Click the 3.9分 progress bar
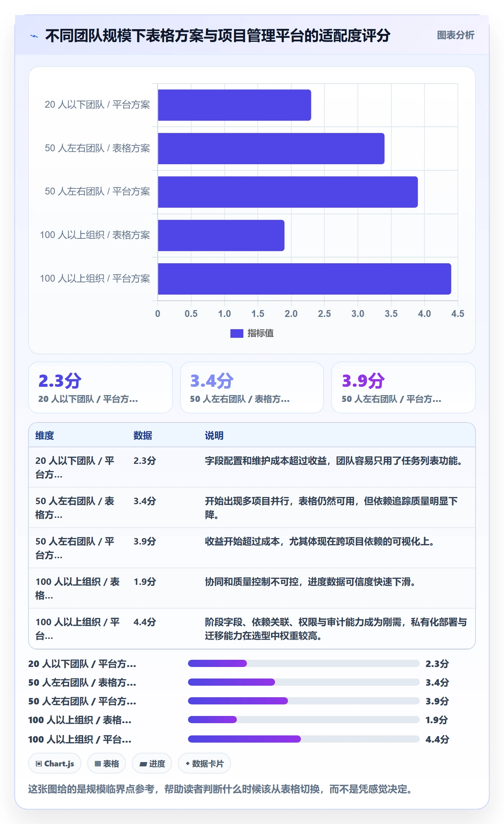The width and height of the screenshot is (504, 824). click(303, 701)
